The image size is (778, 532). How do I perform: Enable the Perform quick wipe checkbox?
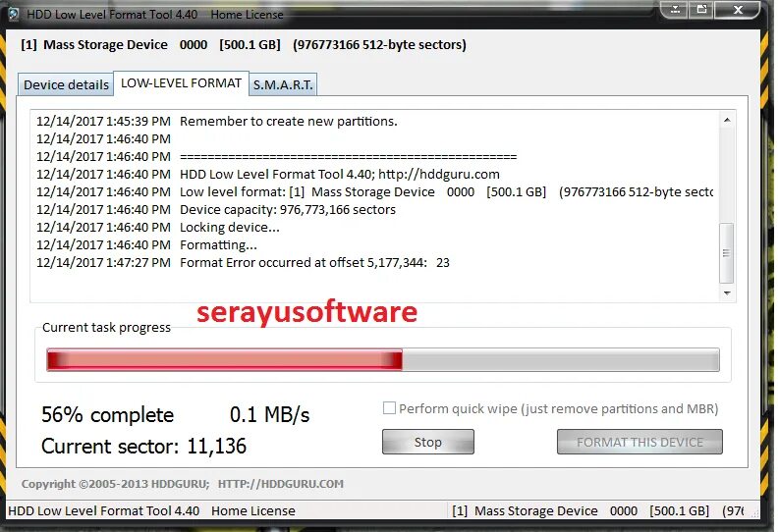coord(390,408)
